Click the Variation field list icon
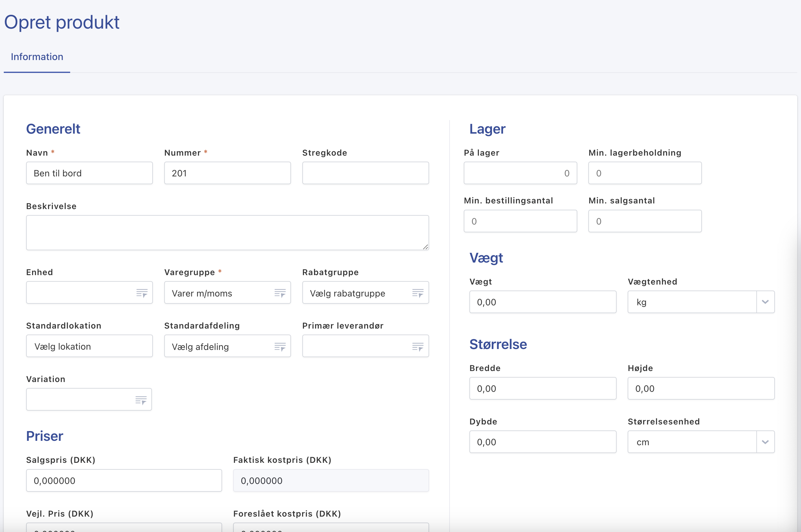This screenshot has height=532, width=801. pos(141,400)
